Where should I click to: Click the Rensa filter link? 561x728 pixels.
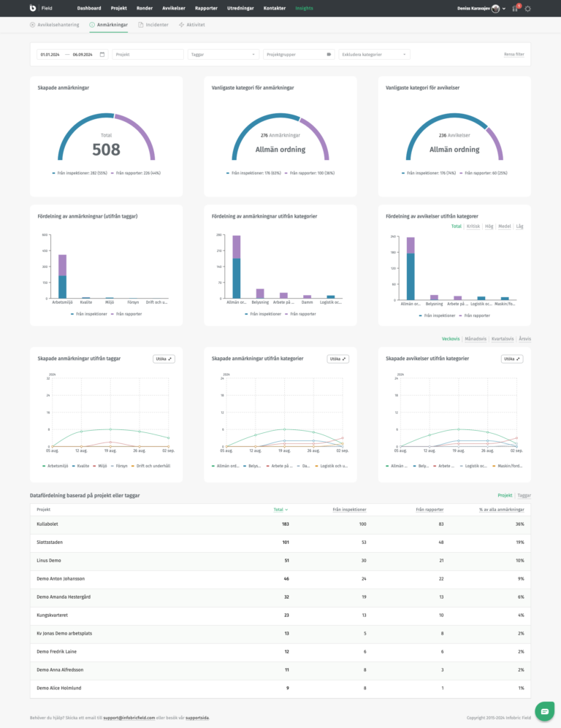point(514,54)
